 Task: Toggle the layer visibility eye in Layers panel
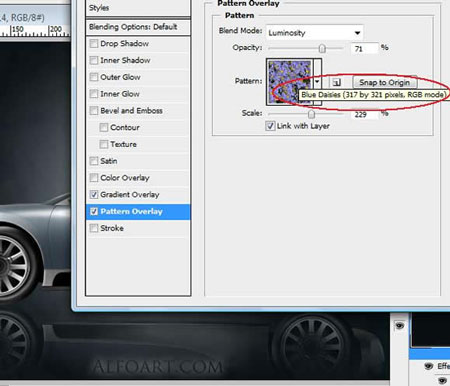point(399,325)
